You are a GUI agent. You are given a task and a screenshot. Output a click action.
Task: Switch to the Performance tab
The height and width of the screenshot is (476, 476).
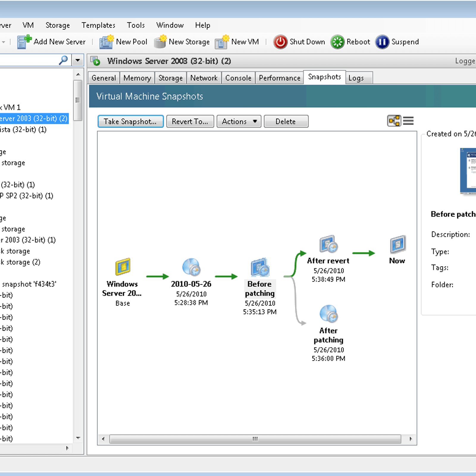coord(280,78)
